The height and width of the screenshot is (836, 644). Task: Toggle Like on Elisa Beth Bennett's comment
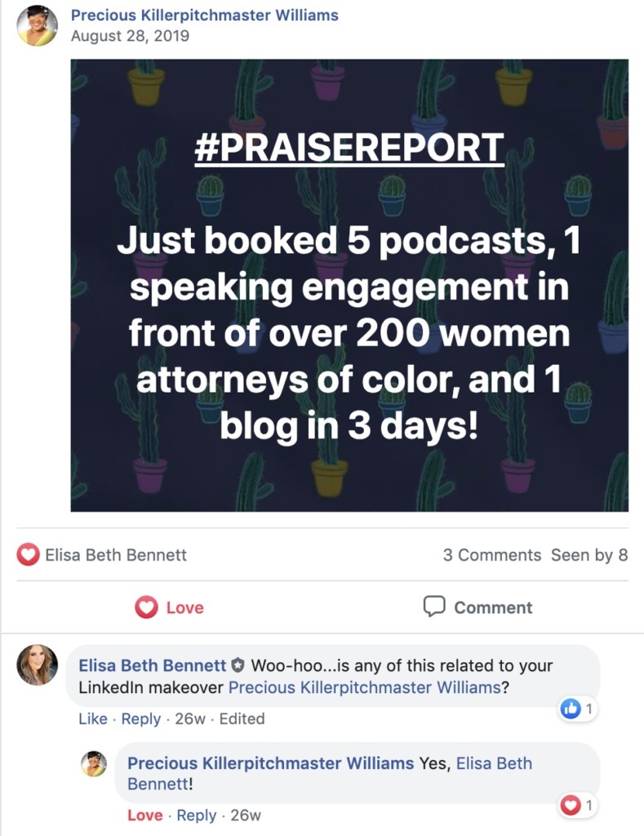[x=92, y=718]
